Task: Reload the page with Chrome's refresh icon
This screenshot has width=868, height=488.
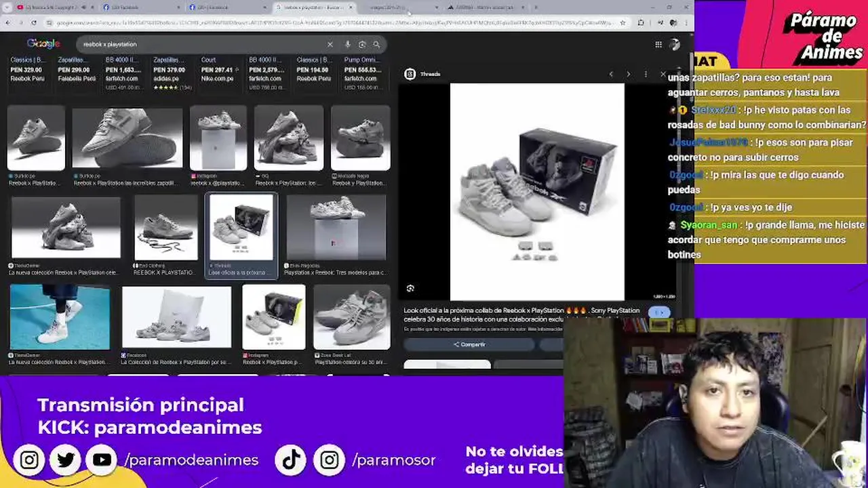Action: [x=33, y=22]
